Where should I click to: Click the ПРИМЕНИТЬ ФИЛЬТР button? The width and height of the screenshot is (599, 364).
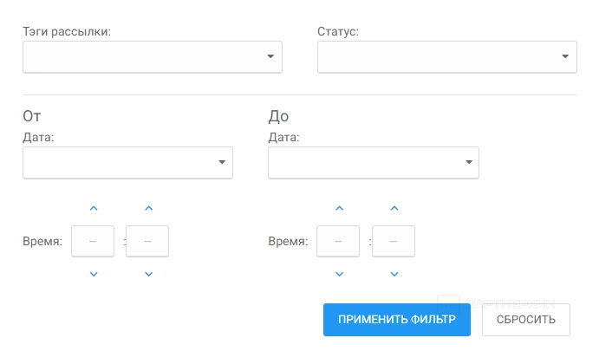397,319
